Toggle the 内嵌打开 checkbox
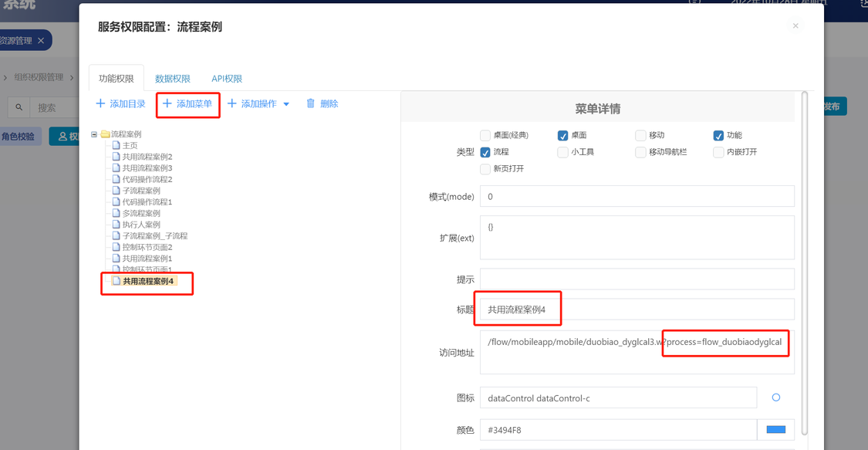 click(718, 152)
